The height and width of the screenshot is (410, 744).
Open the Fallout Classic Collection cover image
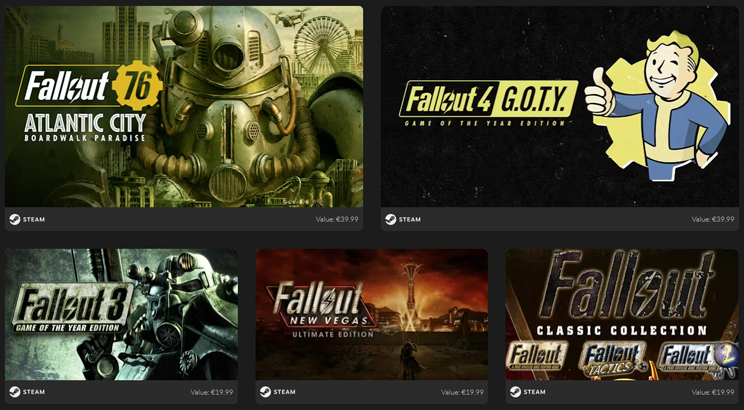[622, 314]
